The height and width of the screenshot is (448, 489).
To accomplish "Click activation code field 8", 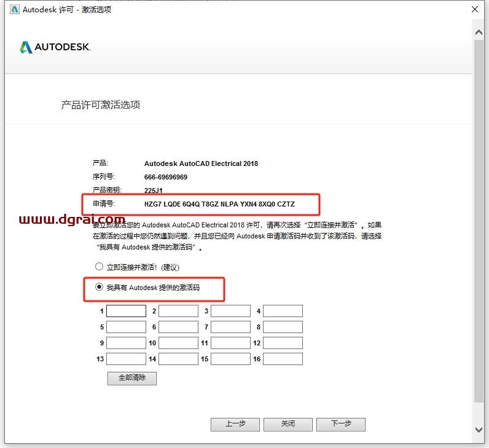I will pos(283,327).
